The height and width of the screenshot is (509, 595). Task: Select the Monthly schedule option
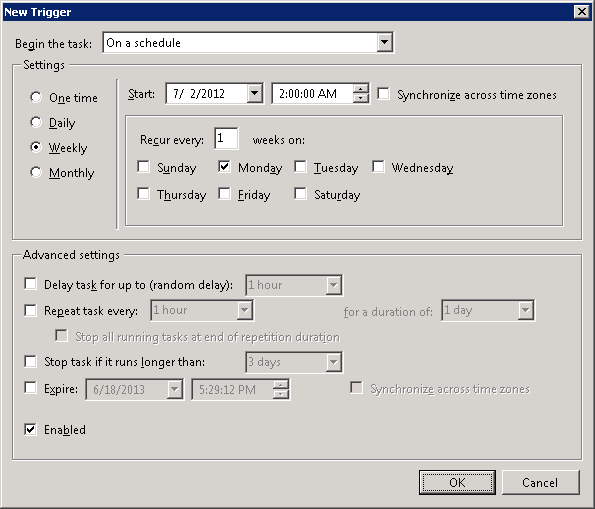pos(36,172)
